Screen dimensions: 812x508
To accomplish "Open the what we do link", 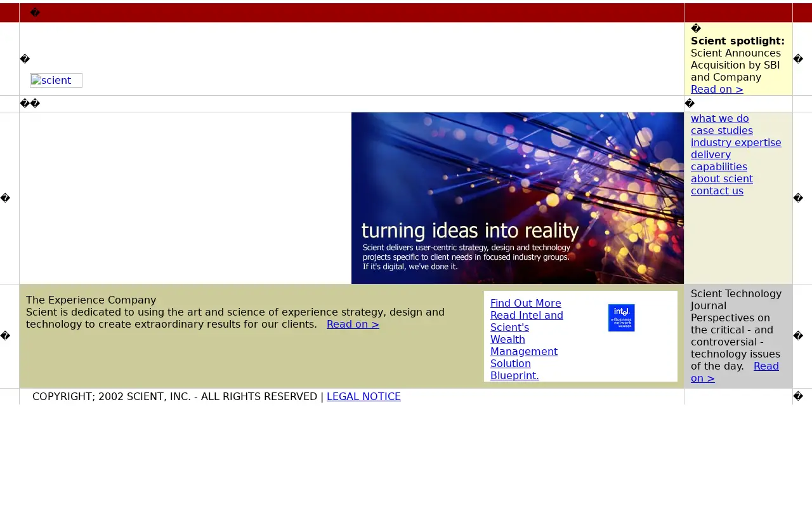I will (719, 119).
